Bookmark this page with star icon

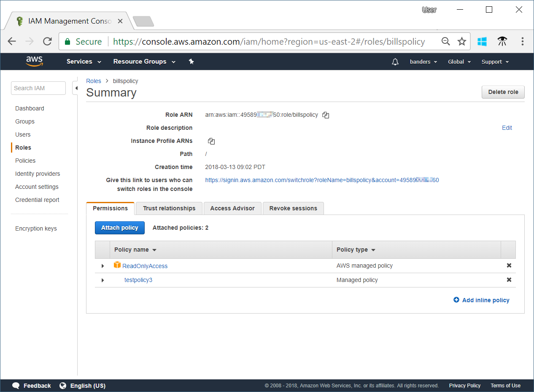pos(462,41)
